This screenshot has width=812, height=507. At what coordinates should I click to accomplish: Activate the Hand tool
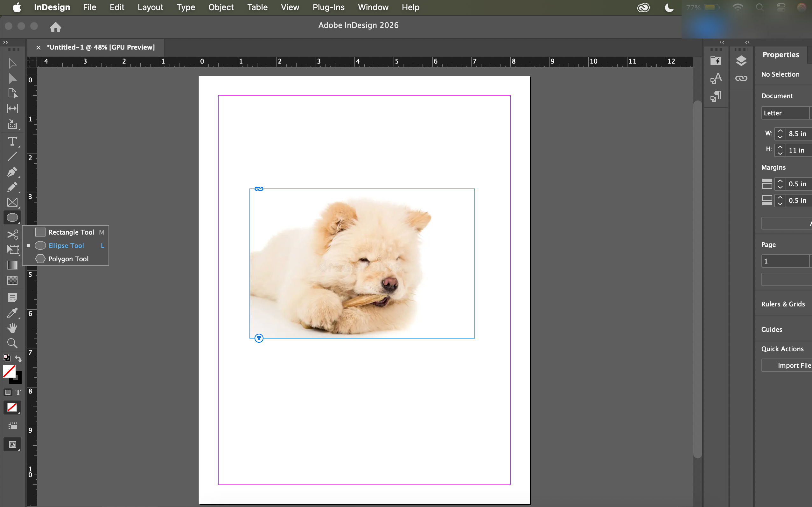click(12, 328)
